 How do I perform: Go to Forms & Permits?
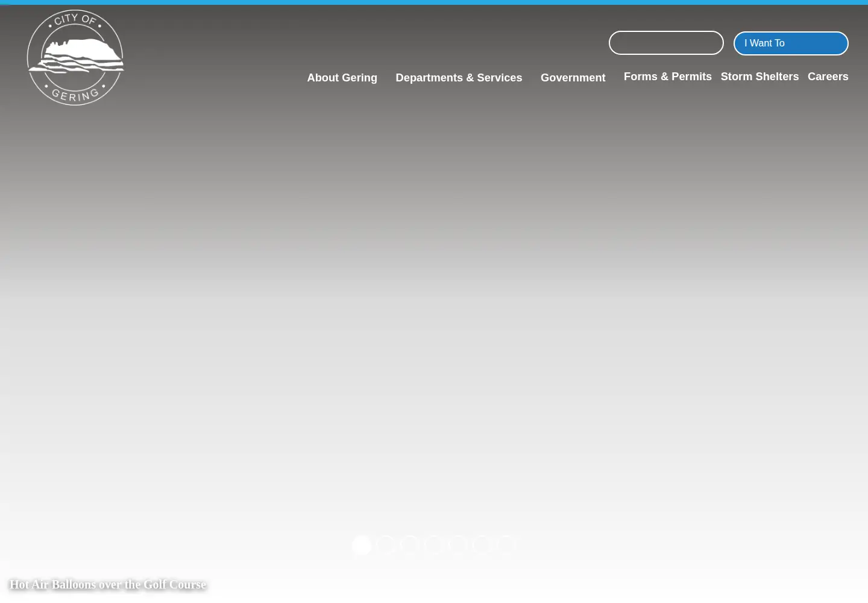tap(667, 77)
